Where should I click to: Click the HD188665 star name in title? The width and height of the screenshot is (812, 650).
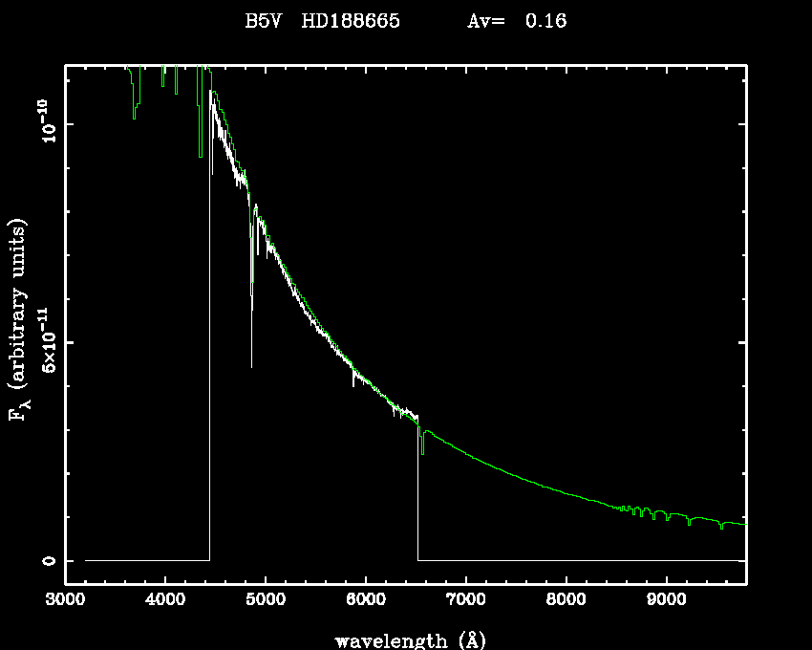pos(353,21)
